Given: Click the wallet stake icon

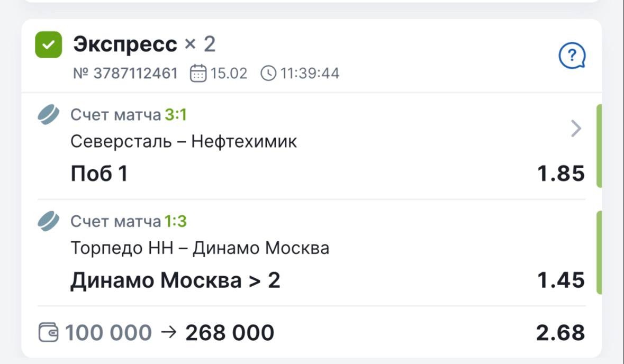Looking at the screenshot, I should [49, 333].
